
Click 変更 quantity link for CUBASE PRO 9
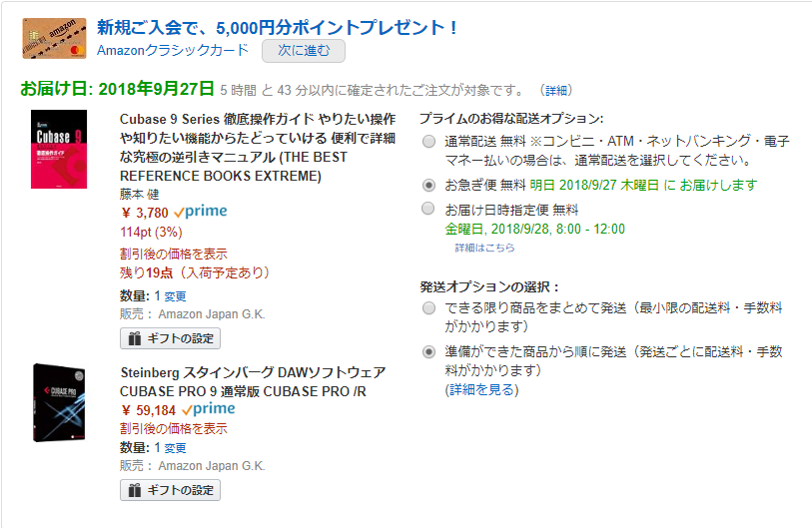pyautogui.click(x=175, y=448)
